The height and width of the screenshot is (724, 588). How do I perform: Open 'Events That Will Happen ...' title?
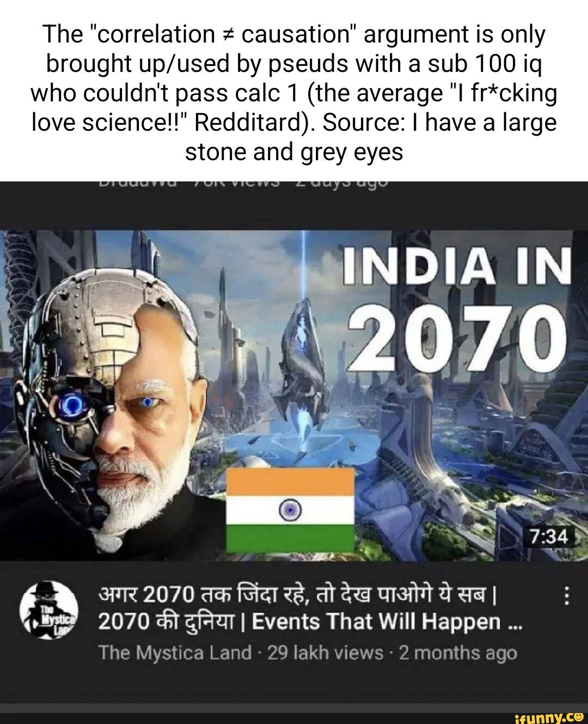pyautogui.click(x=387, y=622)
